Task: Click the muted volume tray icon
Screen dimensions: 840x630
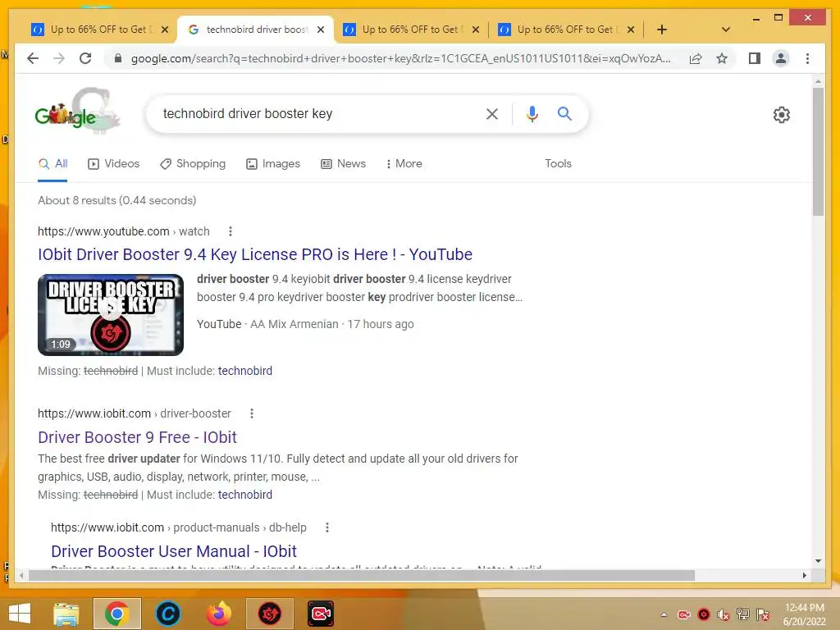Action: click(724, 614)
